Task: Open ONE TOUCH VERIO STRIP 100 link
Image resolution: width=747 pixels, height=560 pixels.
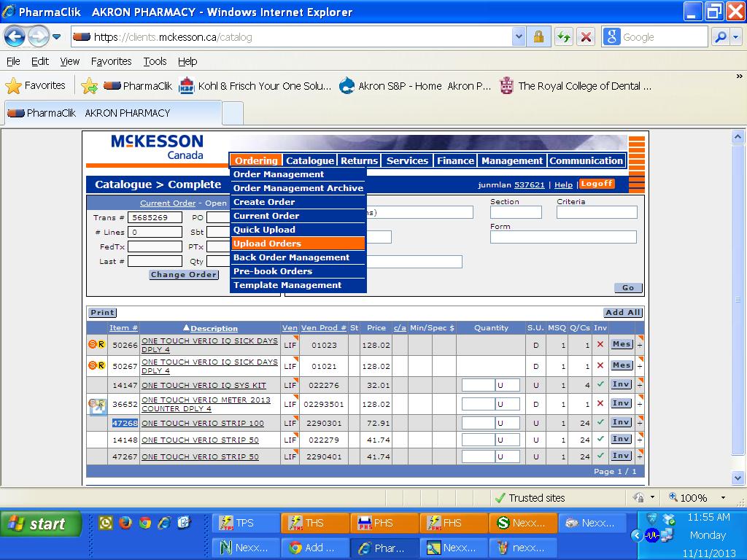Action: pyautogui.click(x=202, y=423)
